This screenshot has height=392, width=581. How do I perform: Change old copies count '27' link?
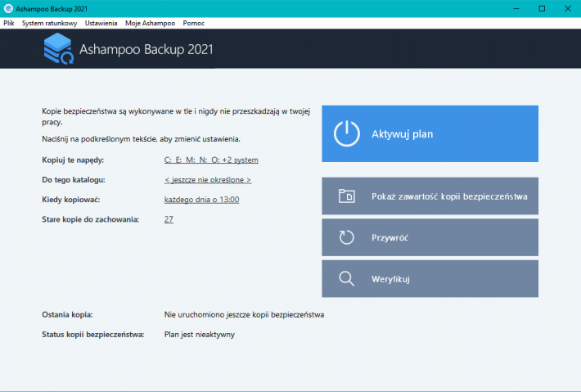point(169,219)
